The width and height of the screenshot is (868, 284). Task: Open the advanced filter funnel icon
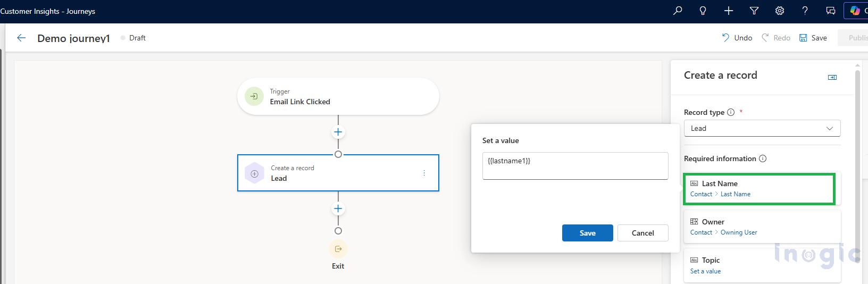[754, 11]
